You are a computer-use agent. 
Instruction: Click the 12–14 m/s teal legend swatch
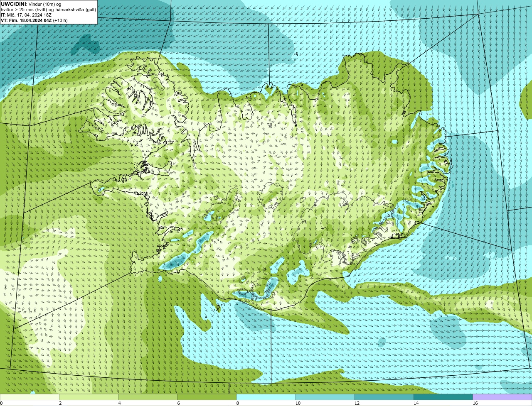pyautogui.click(x=384, y=397)
